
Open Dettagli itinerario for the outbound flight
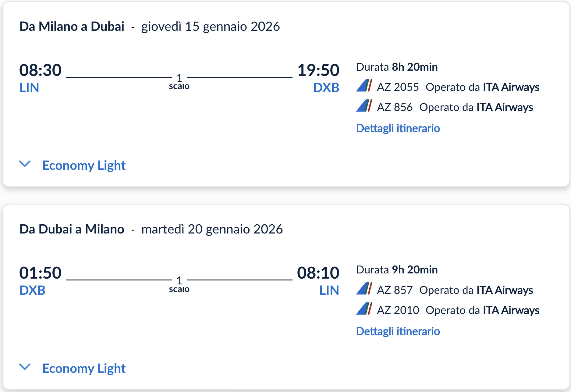click(398, 128)
